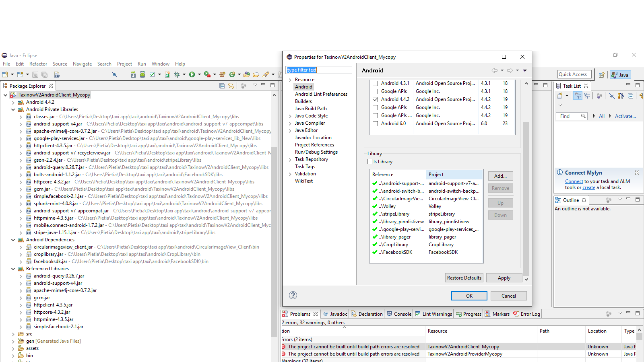
Task: Click the Debug bug icon in toolbar
Action: [177, 74]
